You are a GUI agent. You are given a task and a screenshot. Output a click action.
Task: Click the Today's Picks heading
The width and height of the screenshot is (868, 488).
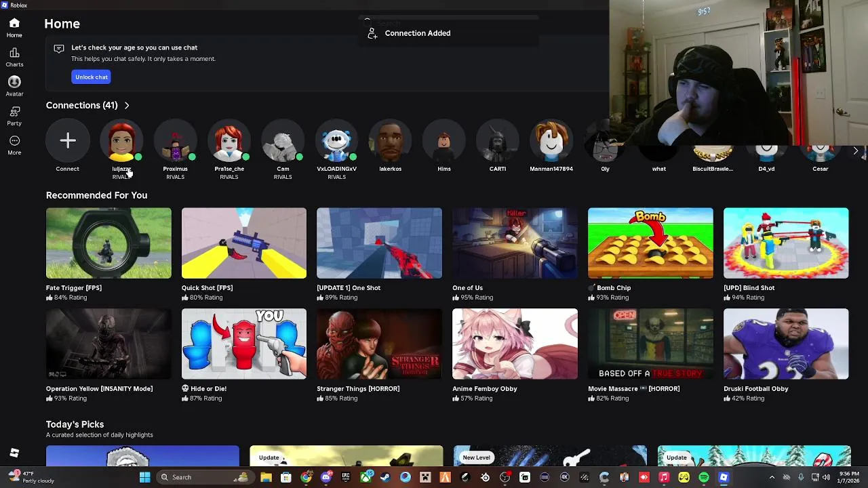coord(75,424)
